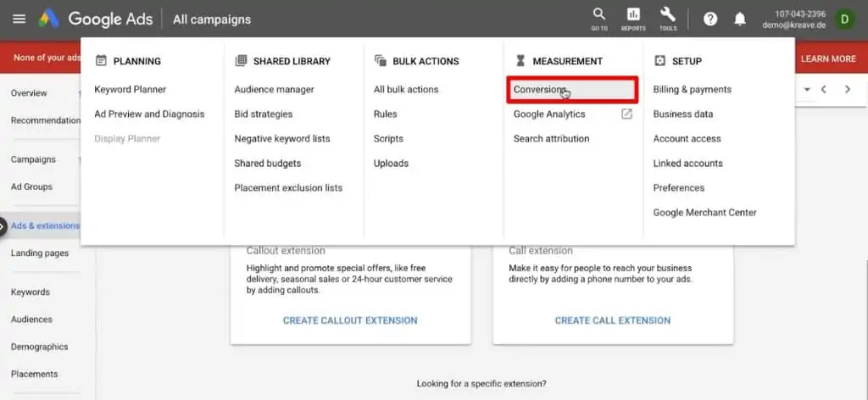Open the account avatar D

tap(845, 19)
